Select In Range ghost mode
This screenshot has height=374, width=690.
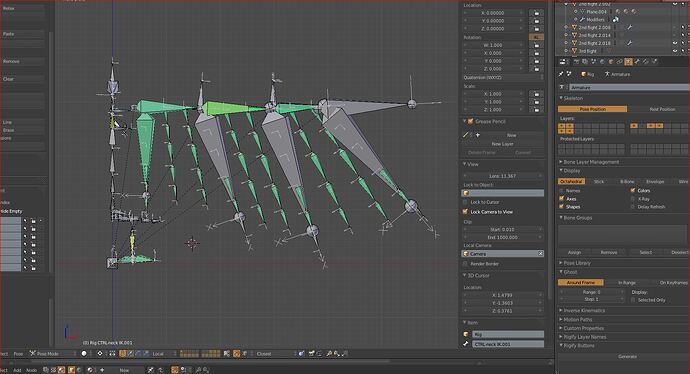click(x=626, y=282)
